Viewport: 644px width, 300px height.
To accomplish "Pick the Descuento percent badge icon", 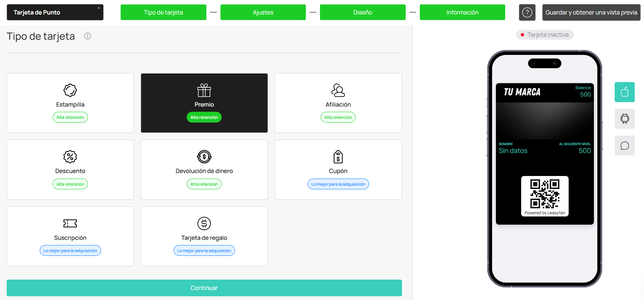I will pyautogui.click(x=70, y=157).
